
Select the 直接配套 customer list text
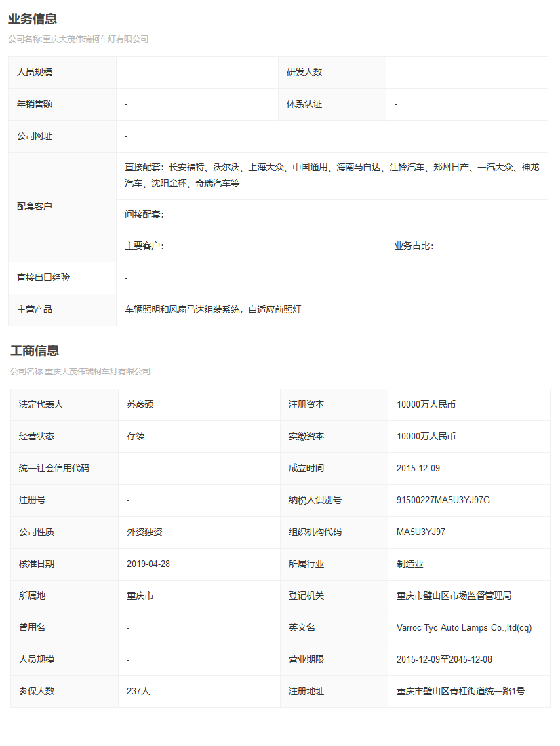click(332, 175)
